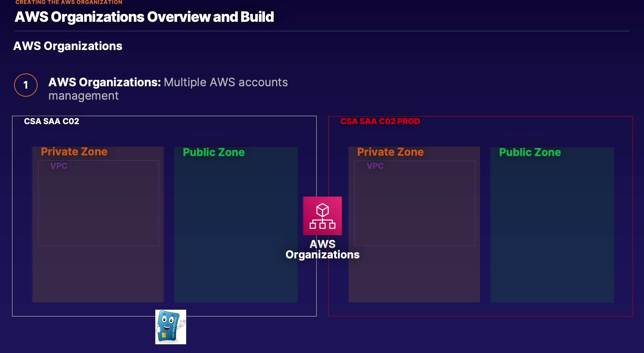Click inside the VPC box of CSA SAA C02
The image size is (644, 353).
(x=99, y=208)
